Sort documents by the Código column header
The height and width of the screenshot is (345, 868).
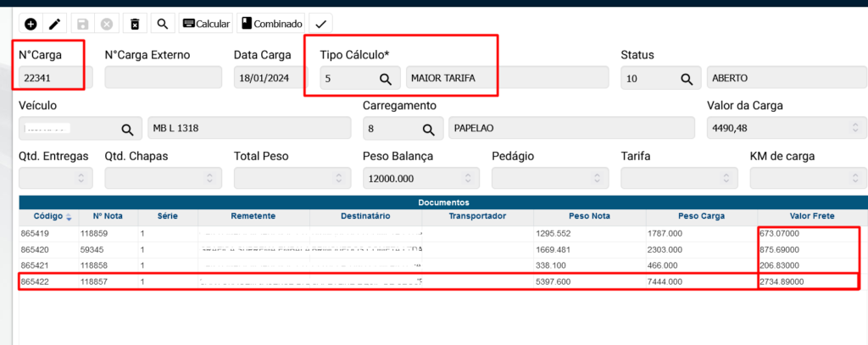coord(47,216)
